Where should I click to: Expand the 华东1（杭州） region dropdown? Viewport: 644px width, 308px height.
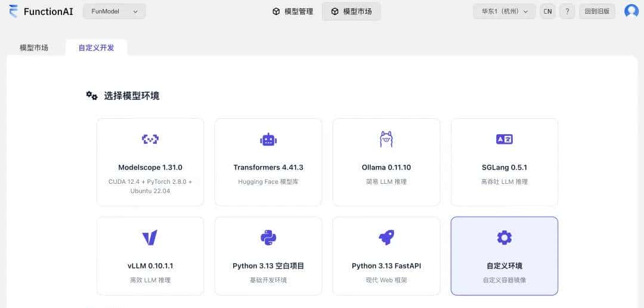504,11
